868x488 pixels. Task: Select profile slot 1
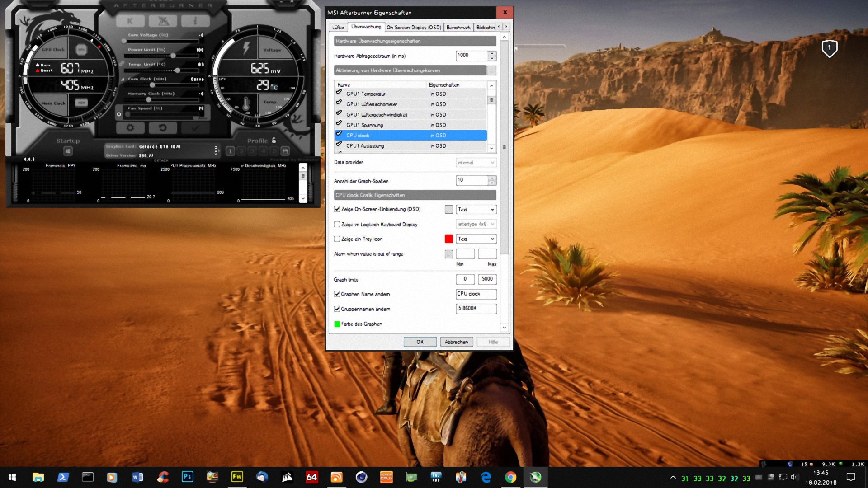click(x=230, y=151)
